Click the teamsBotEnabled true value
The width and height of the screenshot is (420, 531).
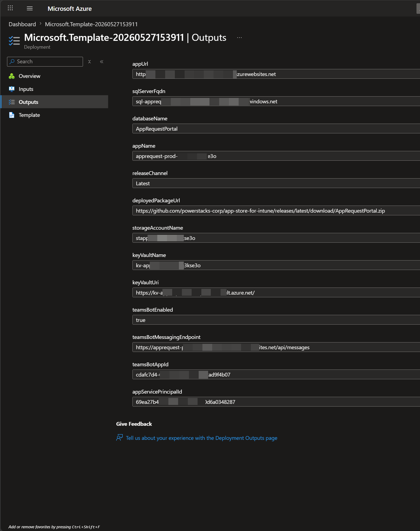(141, 320)
